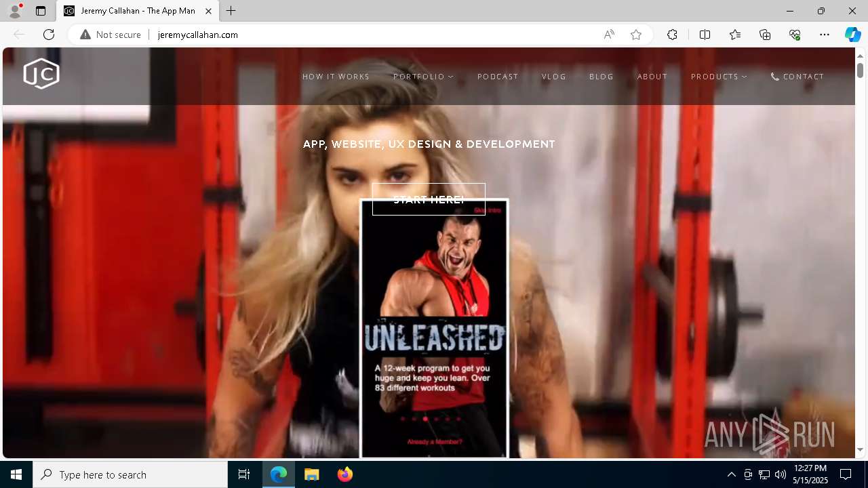Screen dimensions: 868x488
Task: Open the Favorites list
Action: click(735, 35)
